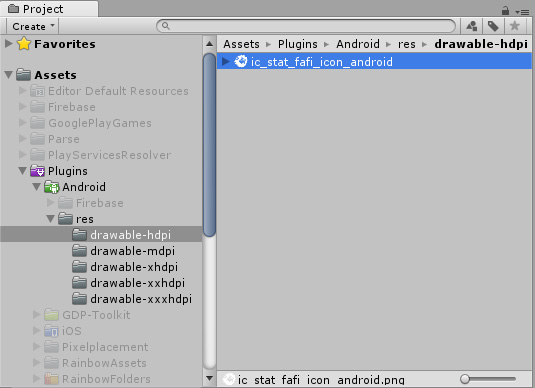Open the Create dropdown menu
This screenshot has height=388, width=535.
point(33,26)
